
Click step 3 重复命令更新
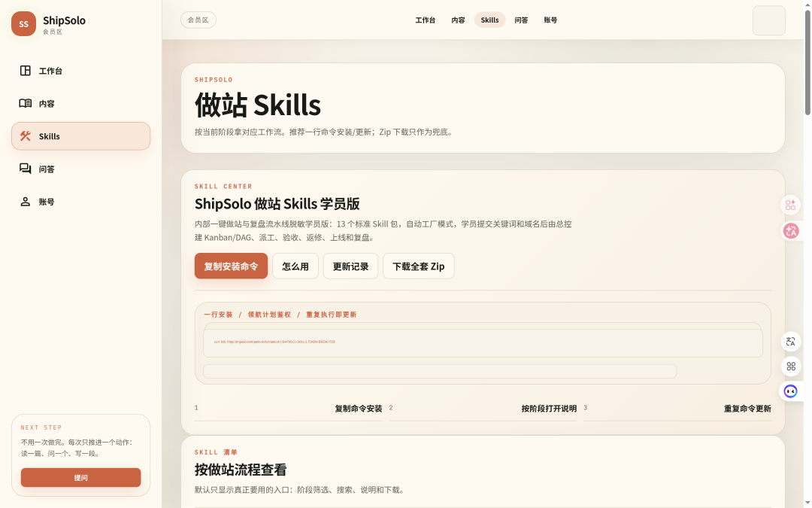pos(677,409)
